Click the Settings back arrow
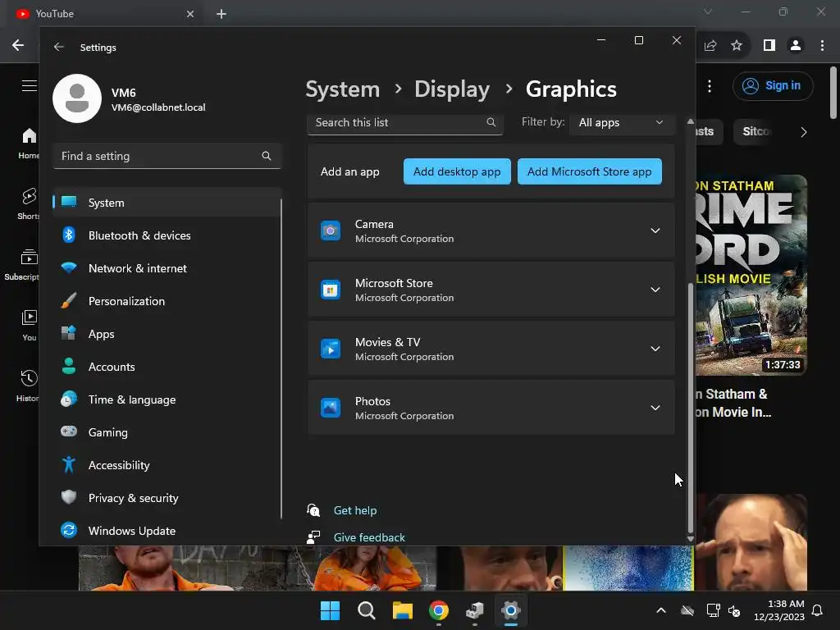 58,47
